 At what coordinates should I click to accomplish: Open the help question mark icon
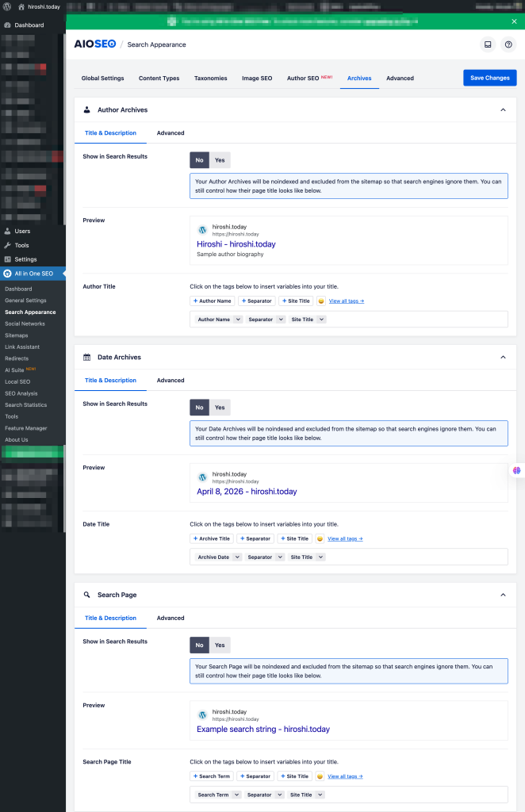508,44
